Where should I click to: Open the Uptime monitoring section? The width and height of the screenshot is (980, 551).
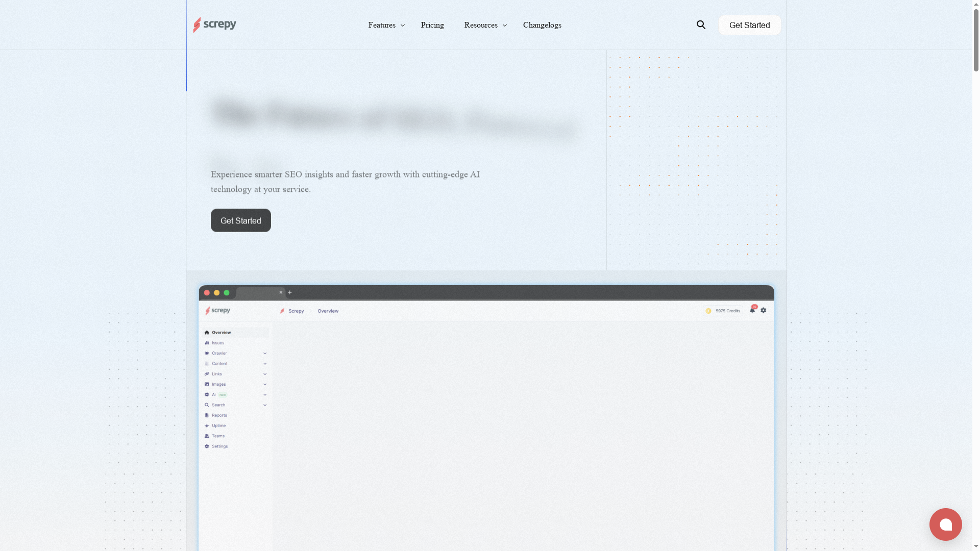[x=217, y=425]
